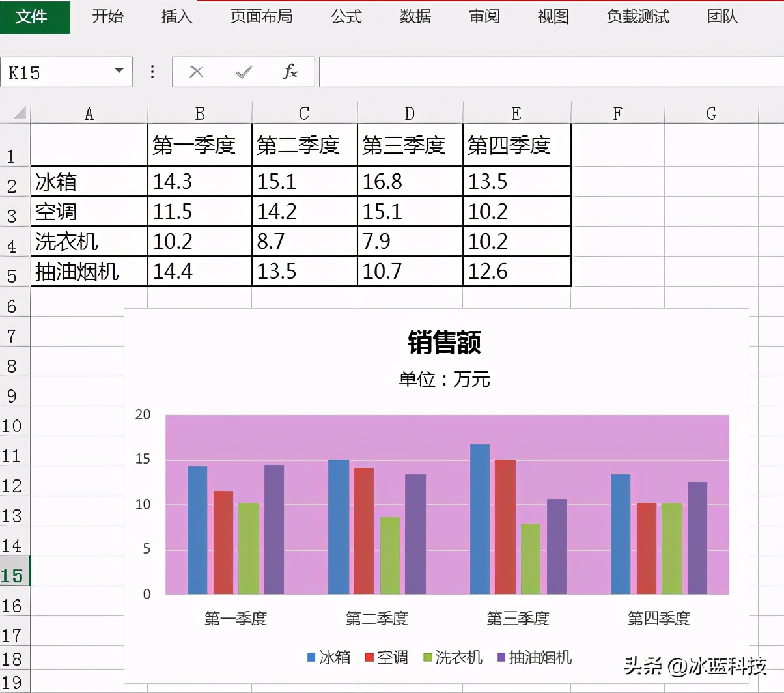
Task: Click the blue 冰箱 legend swatch
Action: pos(311,658)
